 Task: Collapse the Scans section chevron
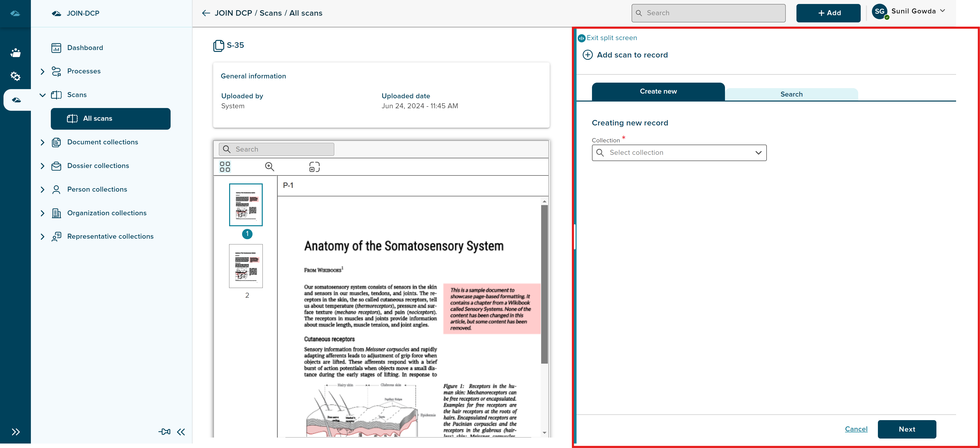(43, 95)
